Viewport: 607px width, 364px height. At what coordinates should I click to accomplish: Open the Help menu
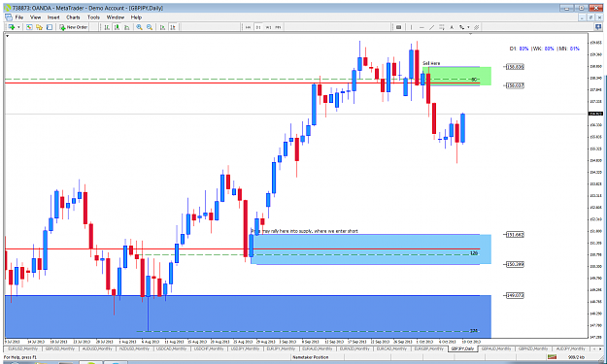pos(136,17)
